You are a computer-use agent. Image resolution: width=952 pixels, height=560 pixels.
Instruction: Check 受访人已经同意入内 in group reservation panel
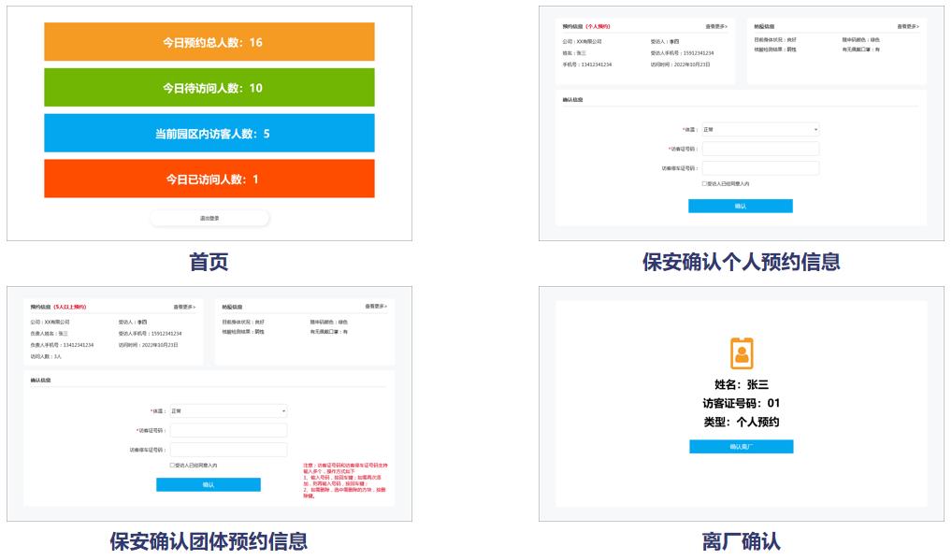tap(172, 465)
